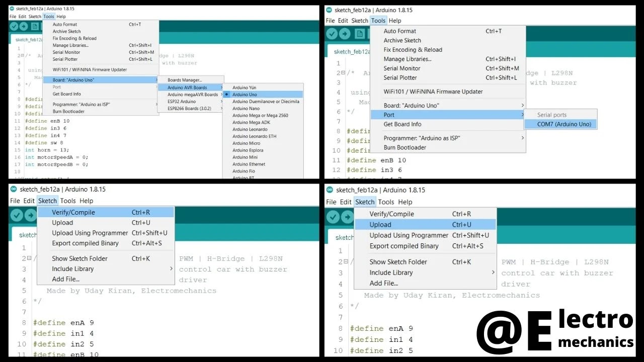
Task: Open Boards Manager... entry
Action: click(185, 80)
